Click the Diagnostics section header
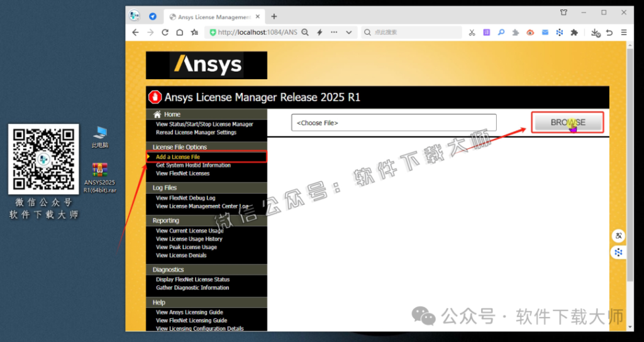Viewport: 644px width, 342px height. [x=206, y=270]
